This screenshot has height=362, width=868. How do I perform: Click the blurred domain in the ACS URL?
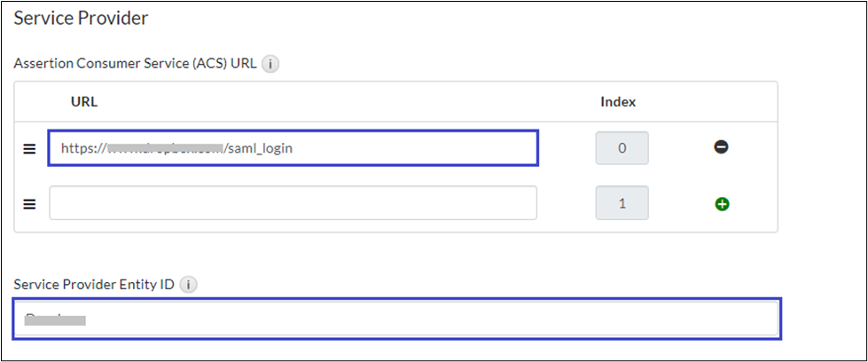[x=163, y=148]
